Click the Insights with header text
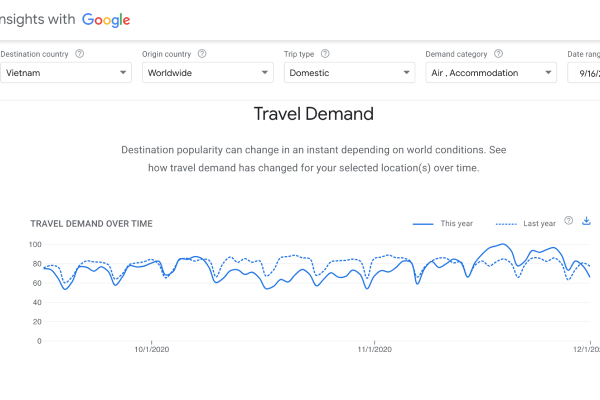Viewport: 600px width, 400px height. 37,20
